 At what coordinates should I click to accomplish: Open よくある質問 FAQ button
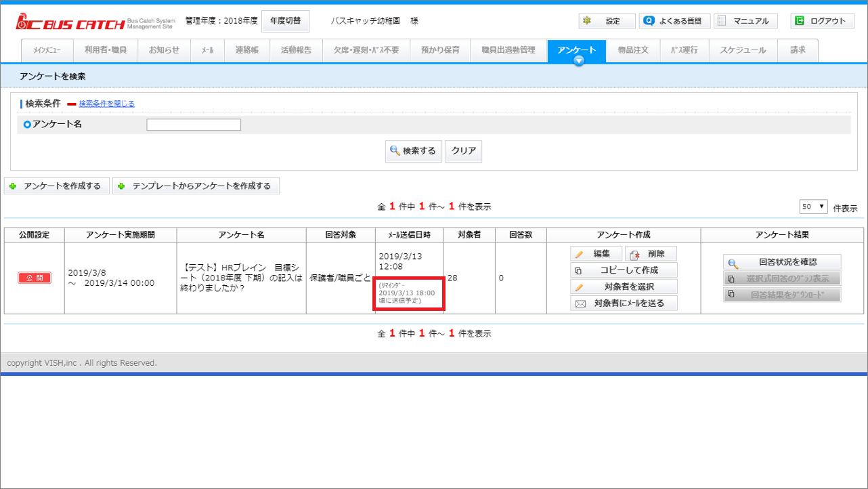coord(674,21)
